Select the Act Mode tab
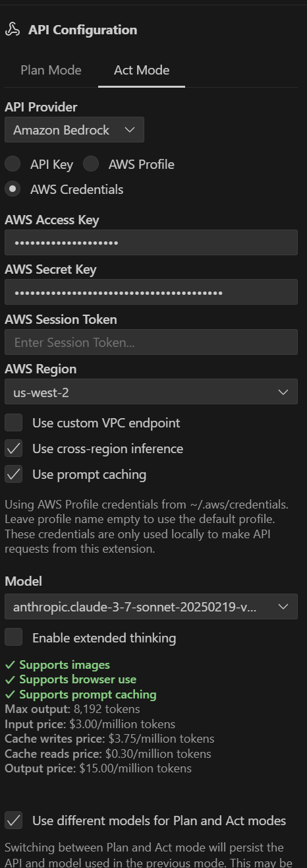 tap(141, 70)
